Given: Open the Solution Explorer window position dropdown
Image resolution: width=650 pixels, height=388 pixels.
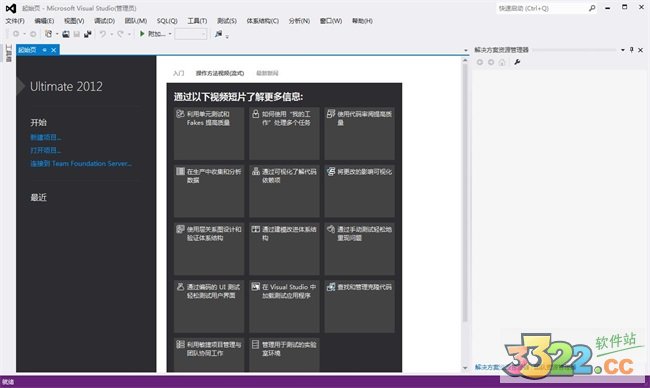Looking at the screenshot, I should pos(623,50).
